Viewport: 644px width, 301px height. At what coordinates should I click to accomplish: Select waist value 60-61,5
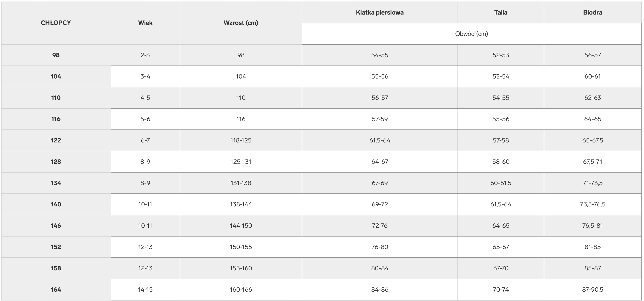click(x=501, y=183)
